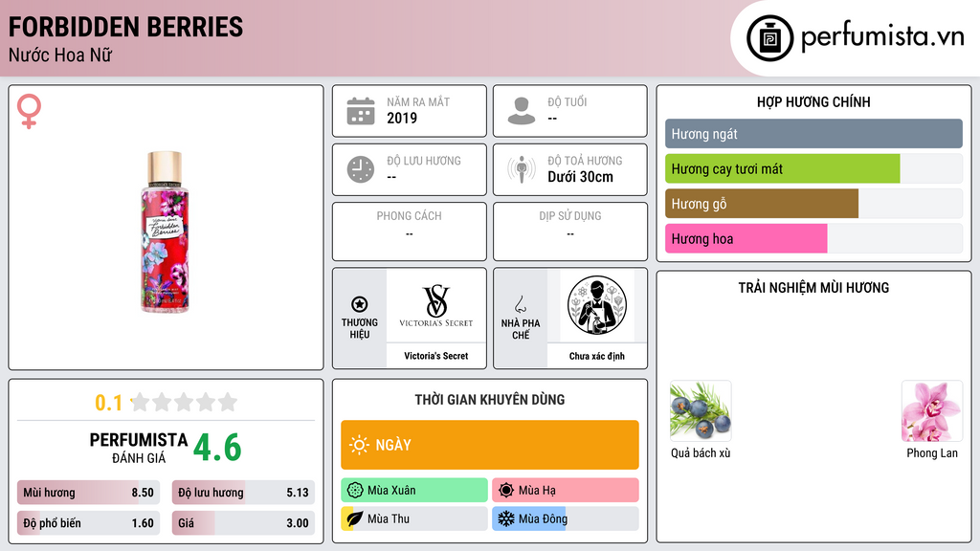Viewport: 980px width, 551px height.
Task: Click the Dưới 30cm sillage value
Action: (x=581, y=177)
